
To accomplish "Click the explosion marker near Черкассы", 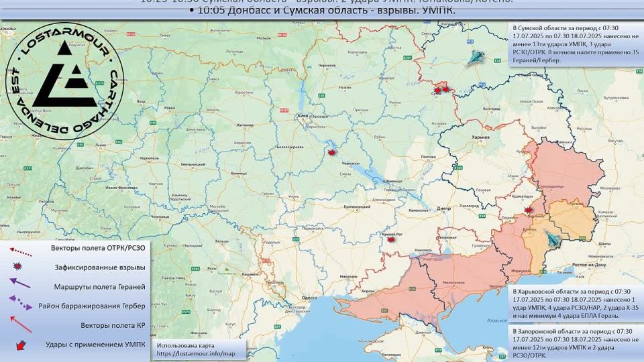I will coord(331,153).
